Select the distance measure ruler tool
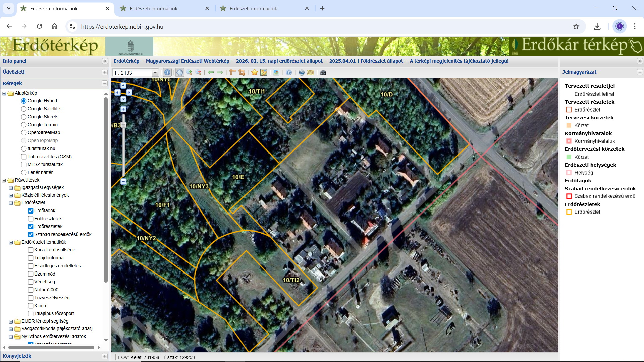This screenshot has height=362, width=644. (232, 72)
